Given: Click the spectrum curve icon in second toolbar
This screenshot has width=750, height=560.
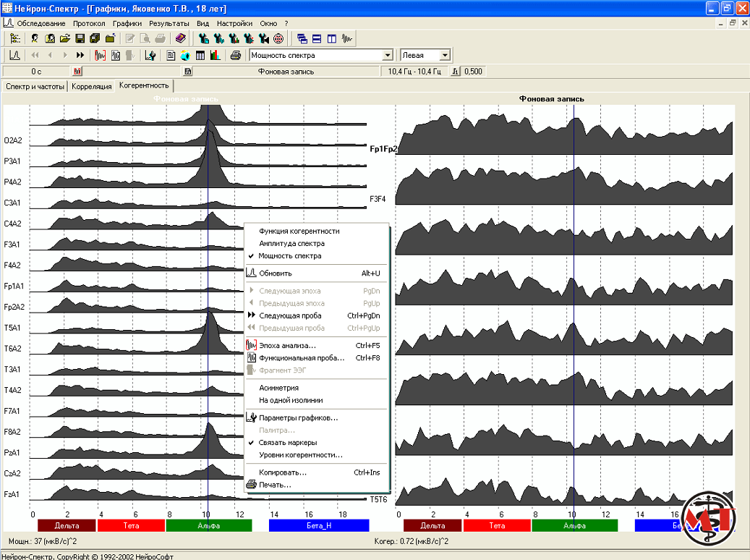Looking at the screenshot, I should [x=15, y=55].
